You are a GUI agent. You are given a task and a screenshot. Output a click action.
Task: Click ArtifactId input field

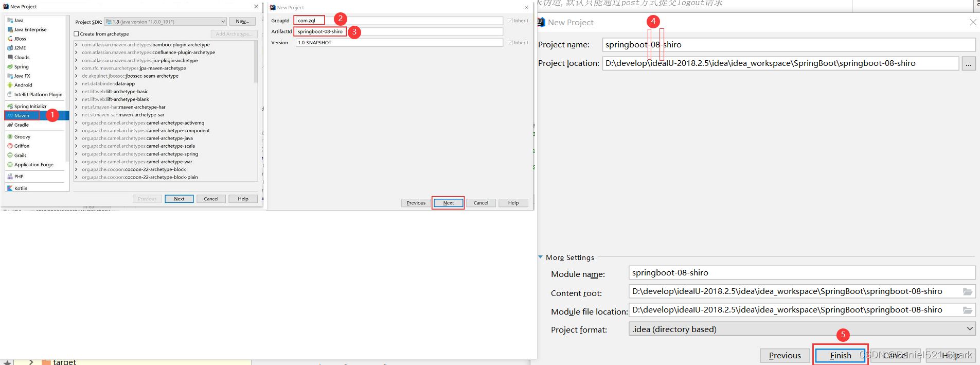tap(399, 31)
